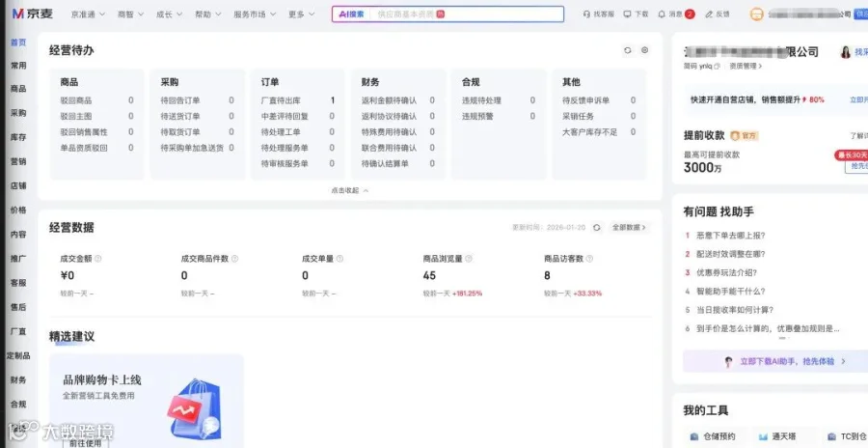Open question 当日接收率如何计算?
Screen dimensions: 868x448
point(735,310)
